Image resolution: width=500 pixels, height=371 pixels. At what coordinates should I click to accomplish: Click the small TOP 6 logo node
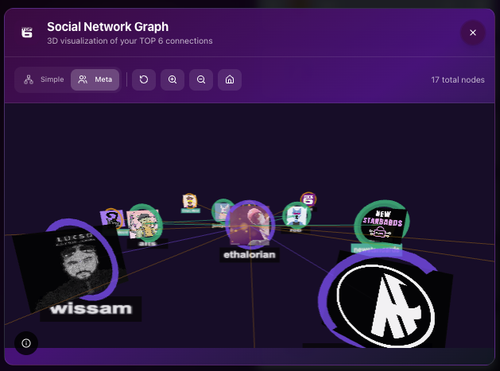pos(308,199)
